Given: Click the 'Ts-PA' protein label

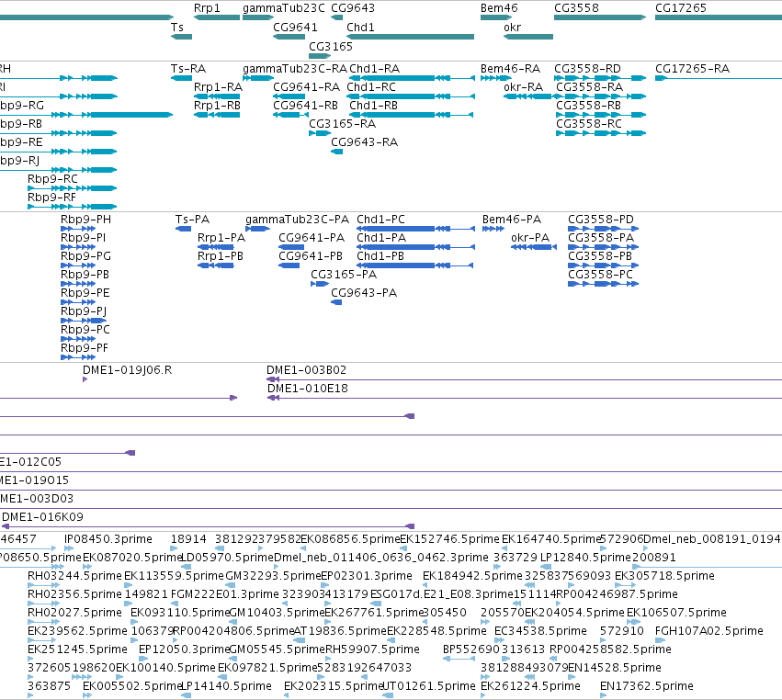Looking at the screenshot, I should (192, 220).
